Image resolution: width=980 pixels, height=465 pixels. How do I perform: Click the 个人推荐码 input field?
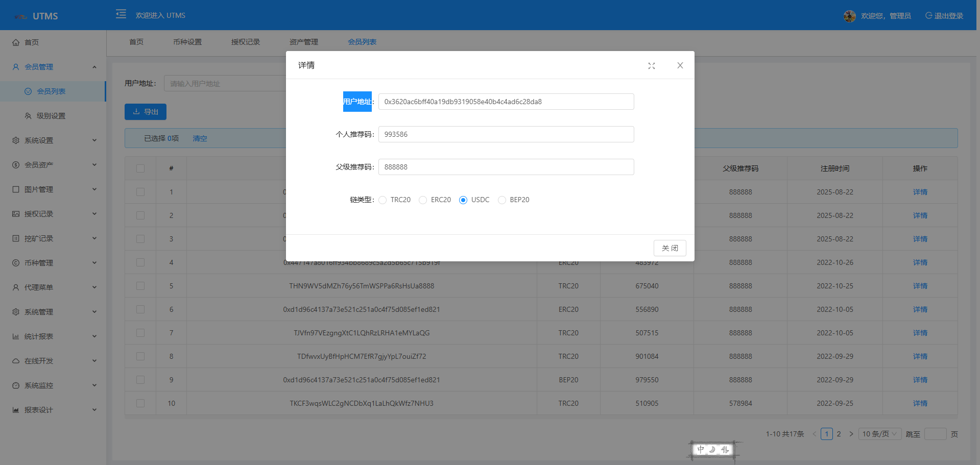click(506, 134)
